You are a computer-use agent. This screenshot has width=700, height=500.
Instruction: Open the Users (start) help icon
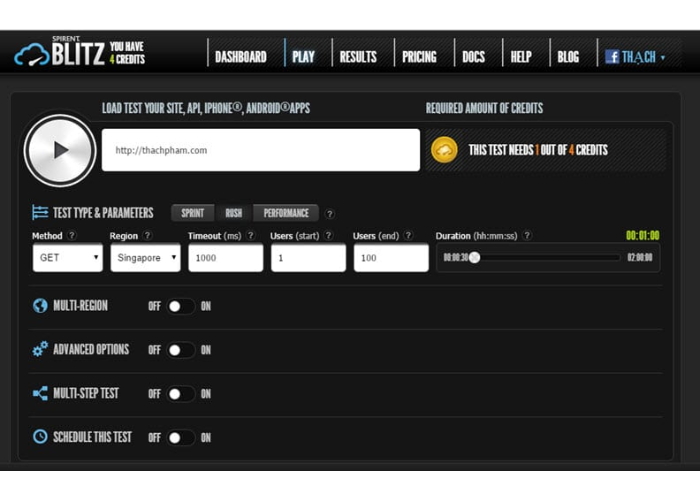pos(328,235)
